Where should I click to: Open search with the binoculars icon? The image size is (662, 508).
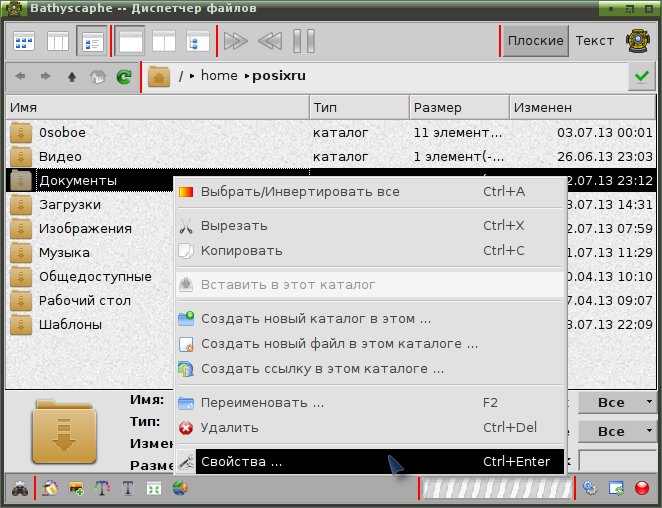tap(19, 489)
